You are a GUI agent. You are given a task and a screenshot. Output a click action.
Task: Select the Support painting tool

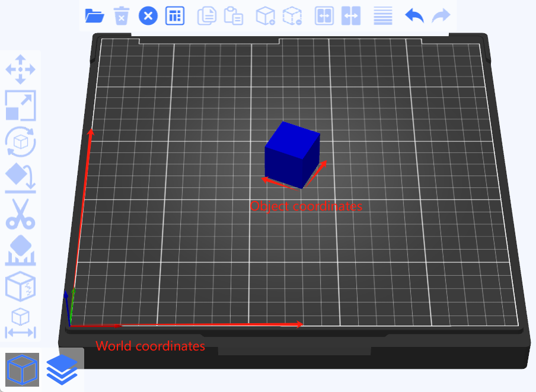click(20, 249)
